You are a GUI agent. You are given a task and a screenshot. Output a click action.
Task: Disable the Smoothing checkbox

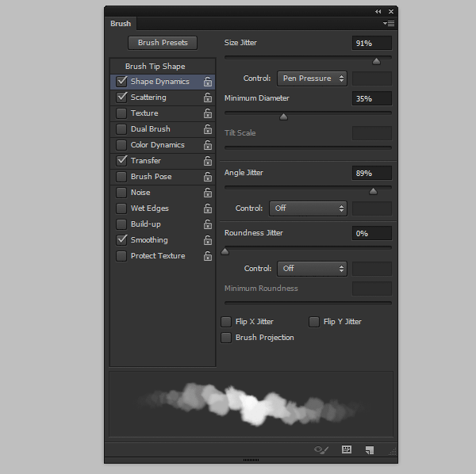(121, 239)
